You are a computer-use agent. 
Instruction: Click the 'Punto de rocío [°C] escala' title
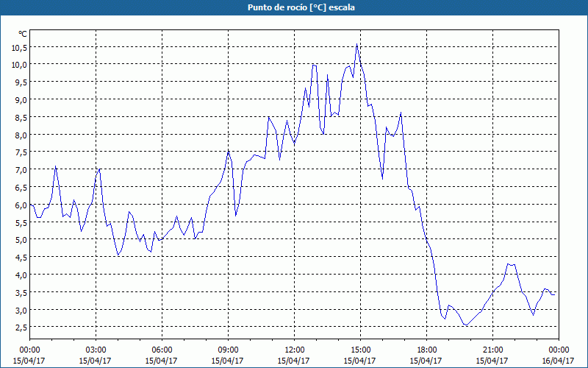[301, 7]
